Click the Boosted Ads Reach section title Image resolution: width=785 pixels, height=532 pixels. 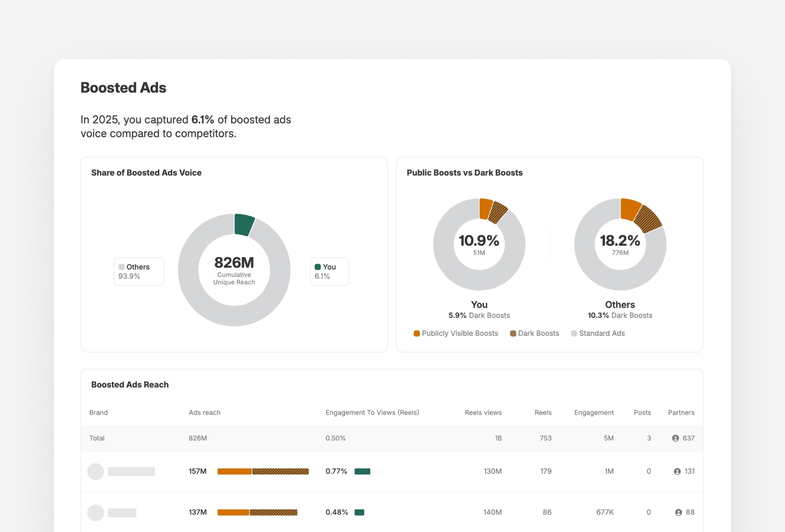click(x=130, y=385)
